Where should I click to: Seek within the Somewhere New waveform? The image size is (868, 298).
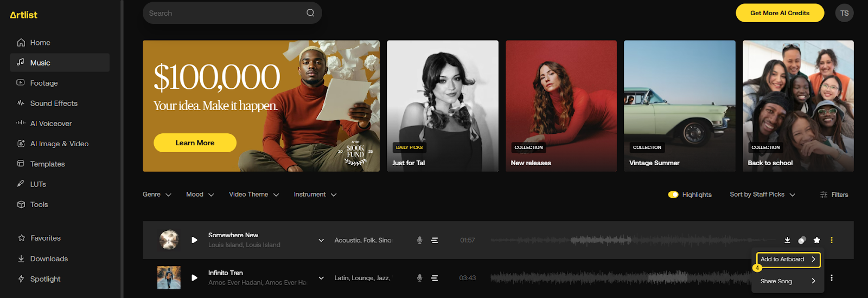pyautogui.click(x=624, y=240)
